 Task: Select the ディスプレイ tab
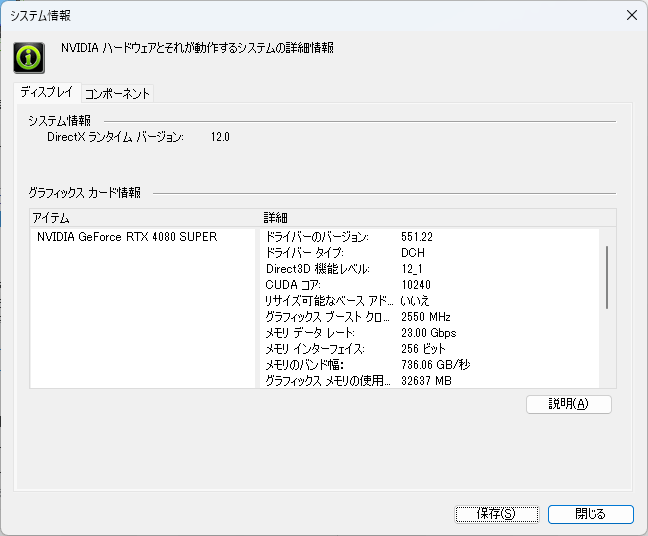47,92
